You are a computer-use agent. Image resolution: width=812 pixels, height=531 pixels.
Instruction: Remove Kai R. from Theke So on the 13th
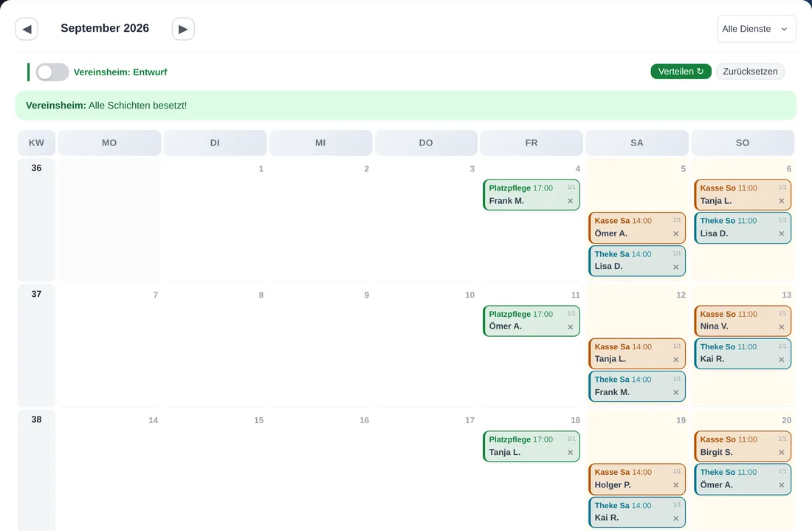click(782, 360)
